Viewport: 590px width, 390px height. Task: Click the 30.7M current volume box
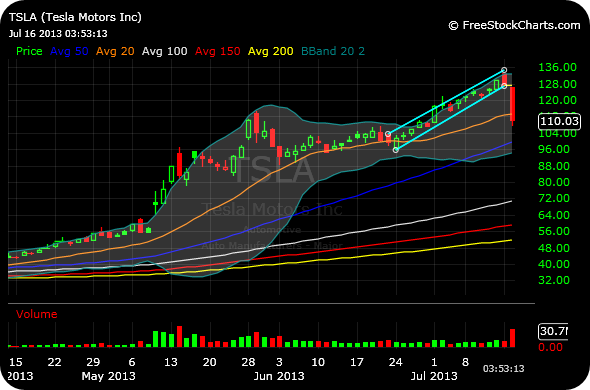point(553,331)
